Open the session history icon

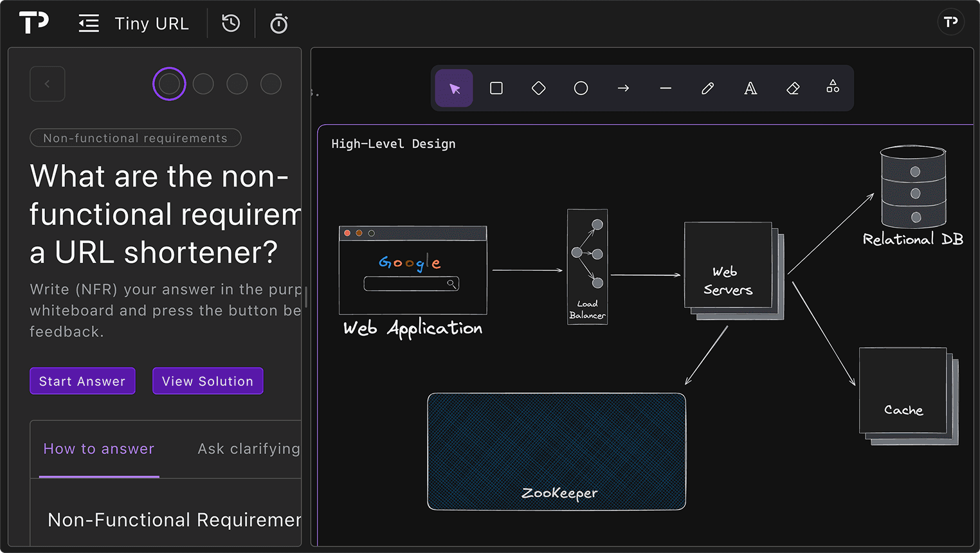tap(230, 23)
